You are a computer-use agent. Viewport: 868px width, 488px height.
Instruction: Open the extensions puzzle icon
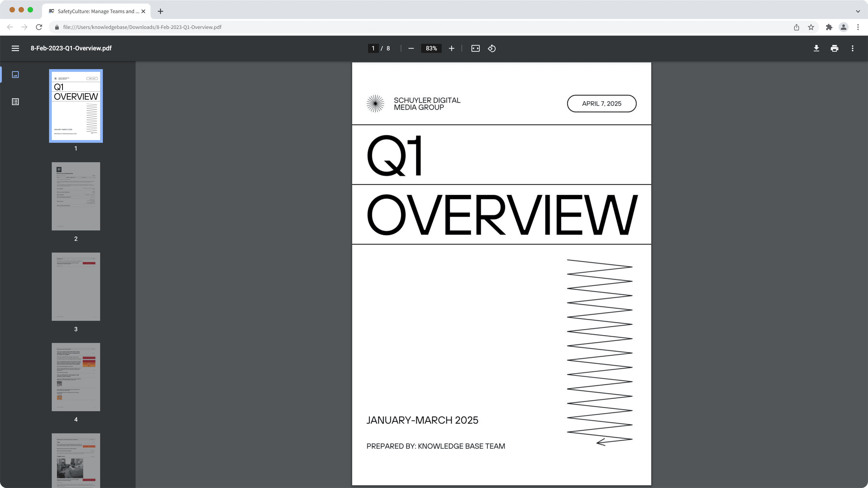pos(829,27)
